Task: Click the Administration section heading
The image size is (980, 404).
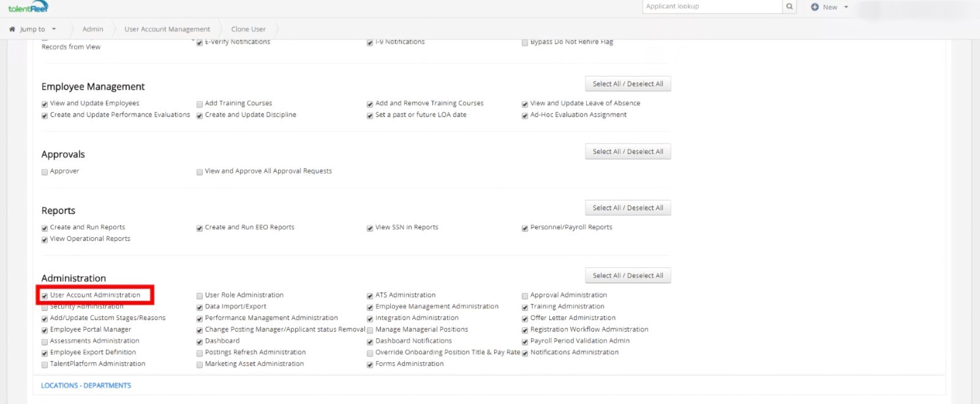Action: point(73,278)
